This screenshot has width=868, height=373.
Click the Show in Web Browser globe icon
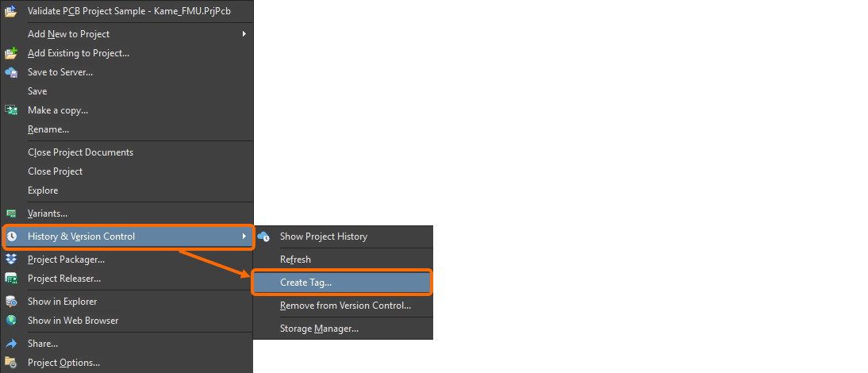(x=11, y=321)
